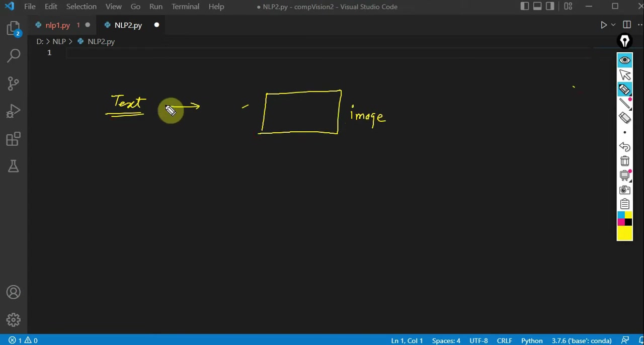Viewport: 644px width, 345px height.
Task: Click the undo arrow in annotation toolbar
Action: 624,147
